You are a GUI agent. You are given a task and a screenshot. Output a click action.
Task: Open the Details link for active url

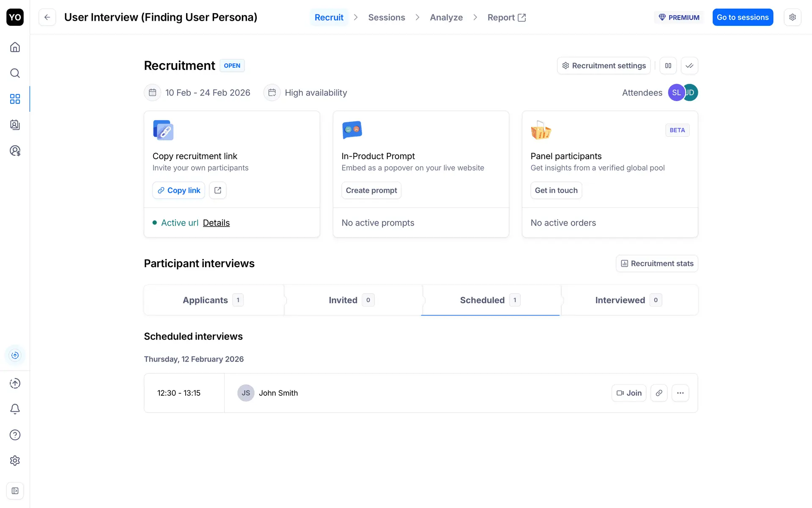(x=216, y=223)
